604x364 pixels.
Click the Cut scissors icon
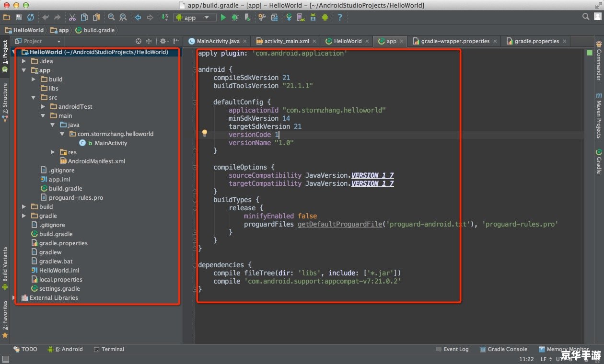[x=72, y=17]
